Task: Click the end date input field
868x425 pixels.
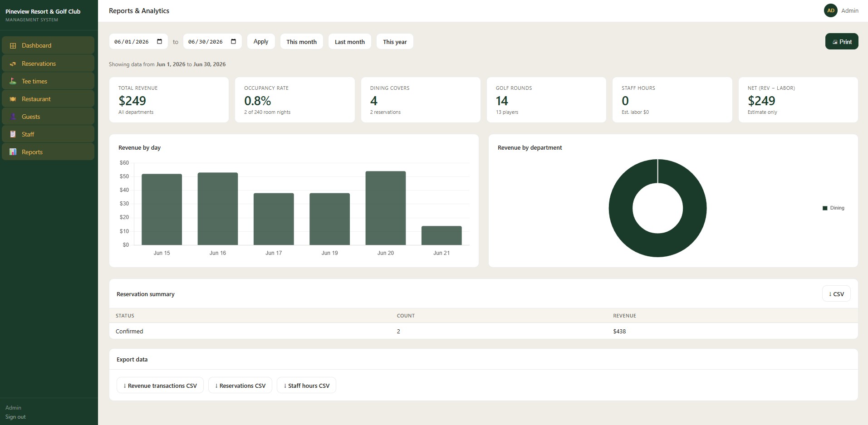Action: click(212, 42)
